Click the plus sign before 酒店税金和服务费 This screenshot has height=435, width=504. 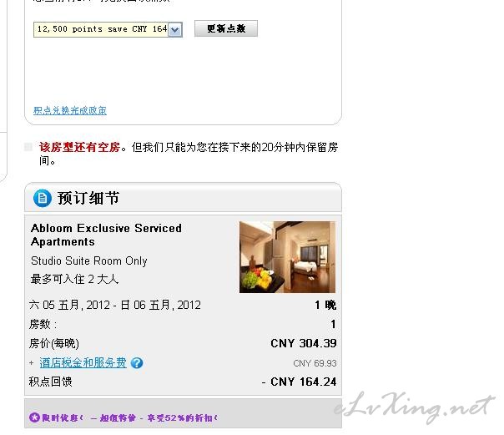pos(31,363)
